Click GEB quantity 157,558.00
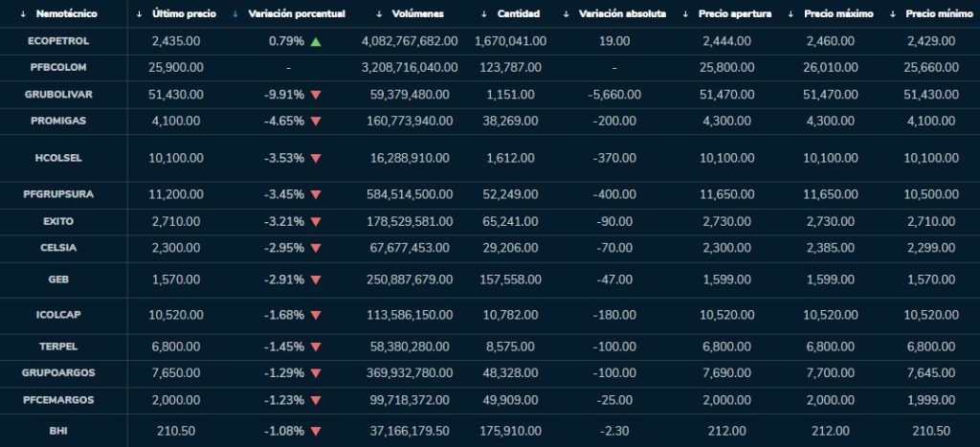 (511, 280)
